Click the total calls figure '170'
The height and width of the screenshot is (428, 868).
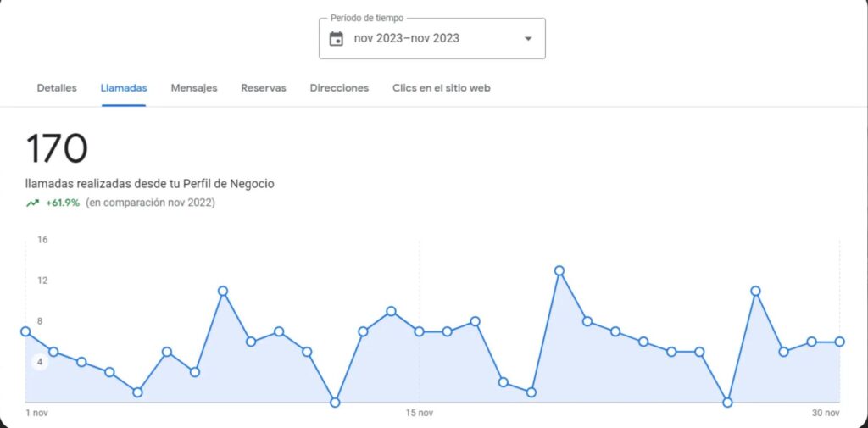click(57, 148)
